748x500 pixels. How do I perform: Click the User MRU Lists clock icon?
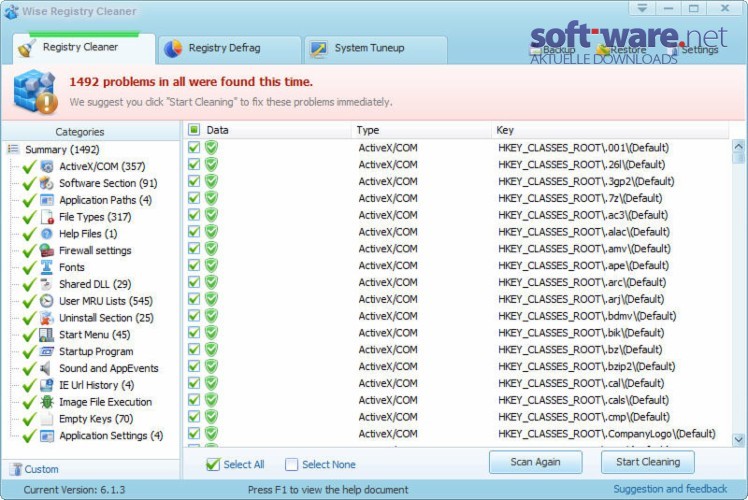47,301
